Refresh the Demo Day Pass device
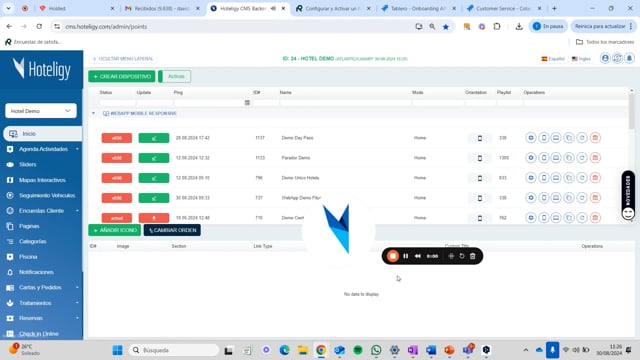Viewport: 640px width, 360px height. click(x=582, y=138)
